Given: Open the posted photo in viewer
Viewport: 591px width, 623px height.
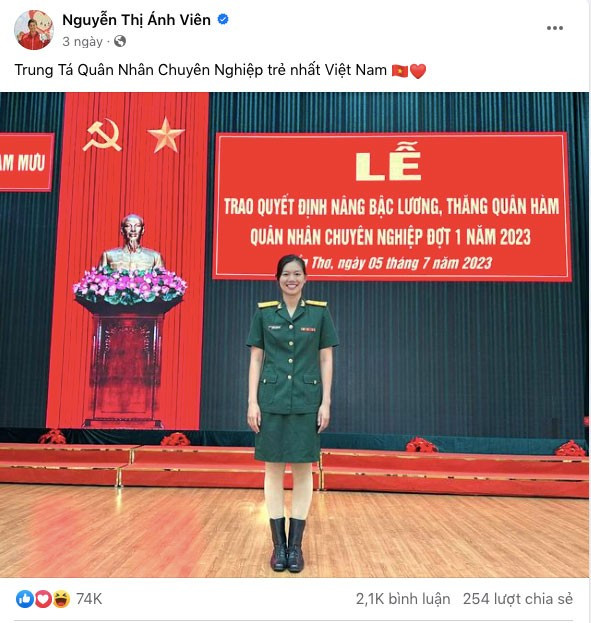Looking at the screenshot, I should [295, 335].
